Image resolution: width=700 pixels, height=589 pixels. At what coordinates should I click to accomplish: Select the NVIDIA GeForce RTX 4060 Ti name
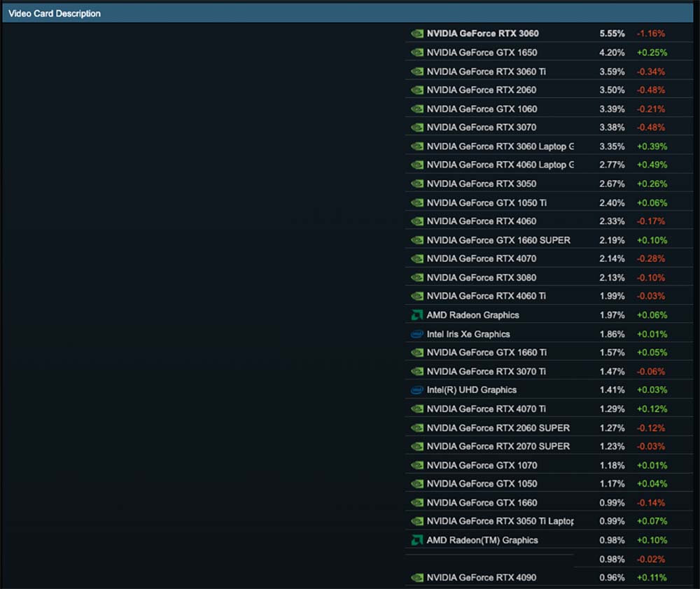(486, 296)
